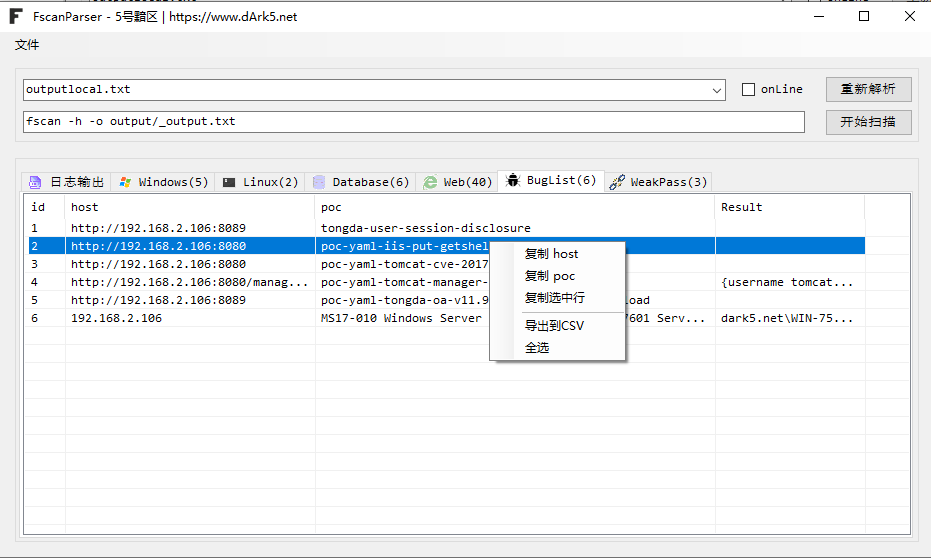
Task: Click the Web tab browser icon
Action: [430, 182]
